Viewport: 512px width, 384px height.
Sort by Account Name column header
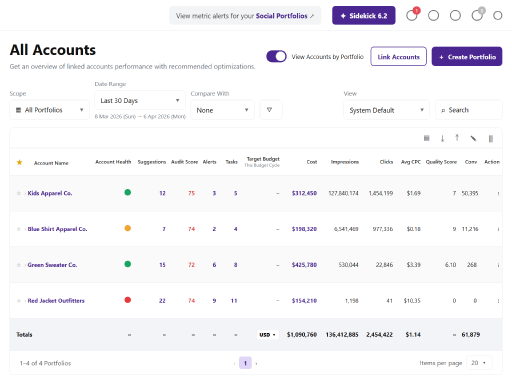51,163
